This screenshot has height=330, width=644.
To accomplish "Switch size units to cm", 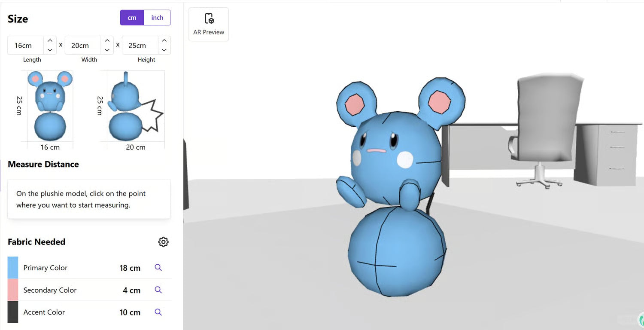I will point(132,18).
